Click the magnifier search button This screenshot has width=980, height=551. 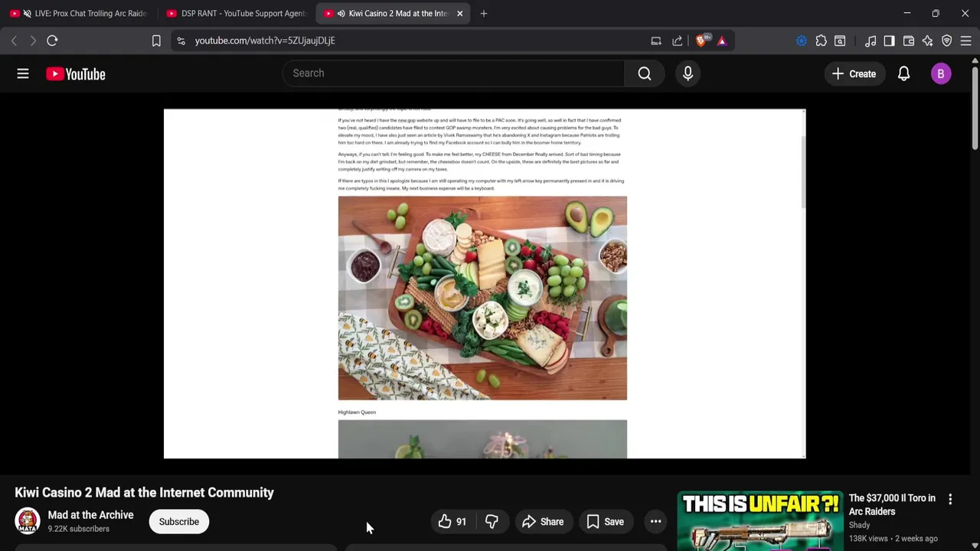point(645,73)
